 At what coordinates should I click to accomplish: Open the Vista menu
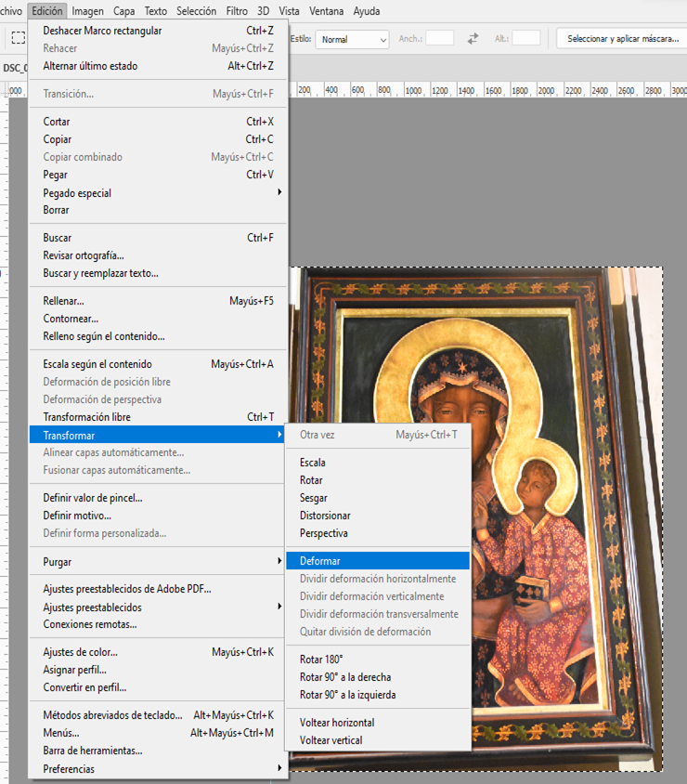click(x=290, y=11)
